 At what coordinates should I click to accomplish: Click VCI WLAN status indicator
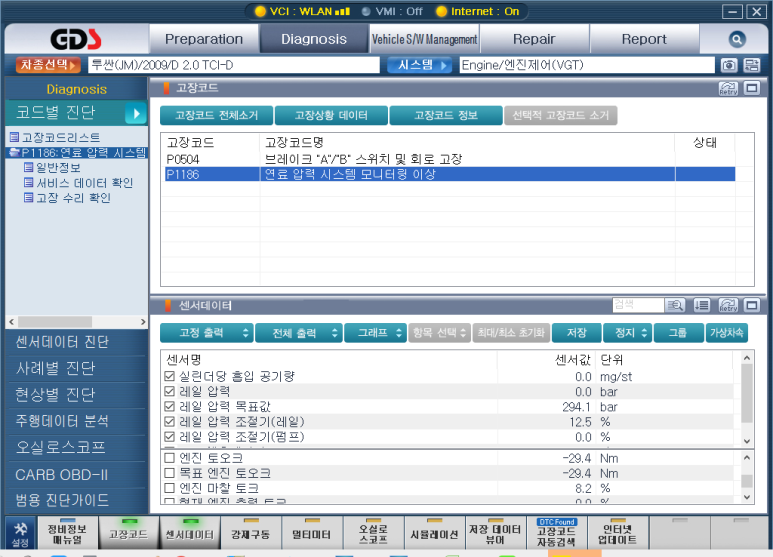click(302, 11)
